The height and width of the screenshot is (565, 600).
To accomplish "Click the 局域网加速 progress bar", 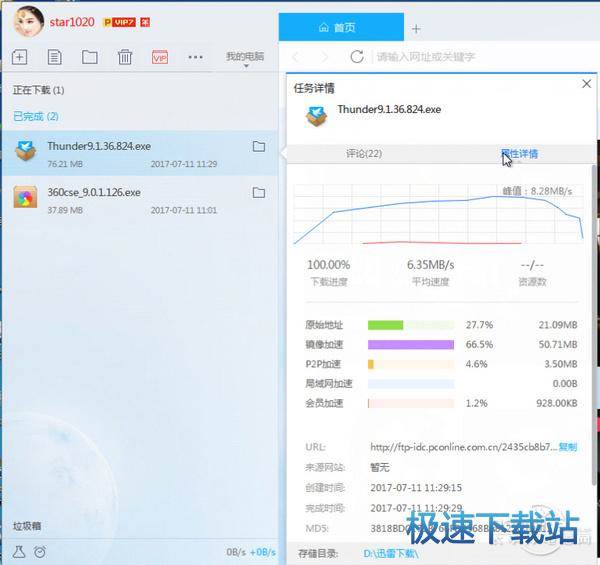I will [411, 384].
